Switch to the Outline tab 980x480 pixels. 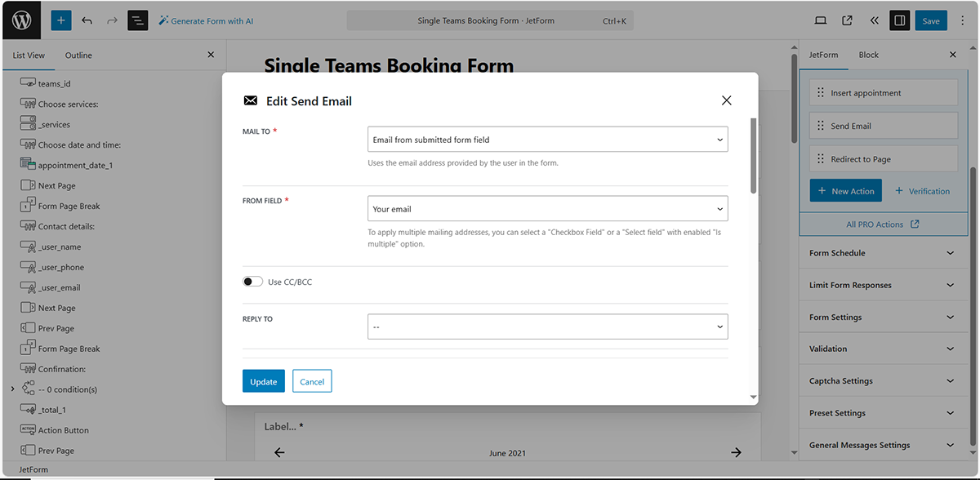pyautogui.click(x=78, y=56)
